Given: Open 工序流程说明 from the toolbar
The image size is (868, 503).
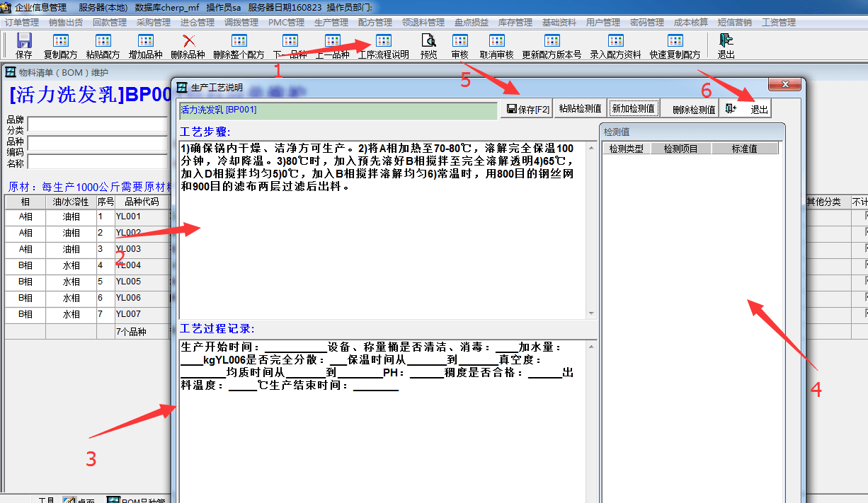Looking at the screenshot, I should point(383,41).
